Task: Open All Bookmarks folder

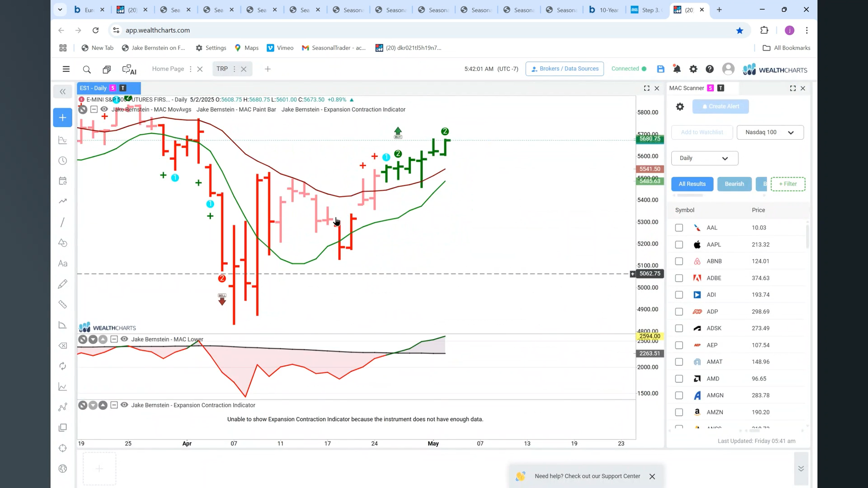Action: pos(787,48)
